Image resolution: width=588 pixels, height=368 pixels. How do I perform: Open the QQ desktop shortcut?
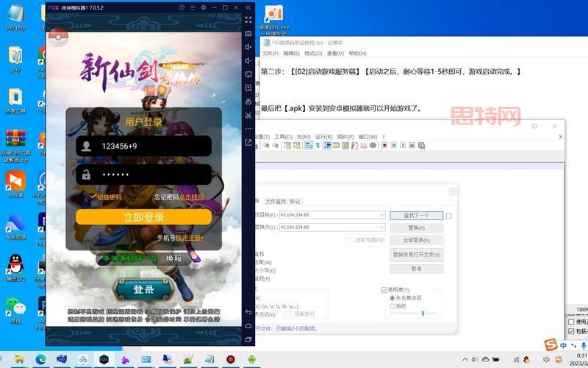pos(14,265)
